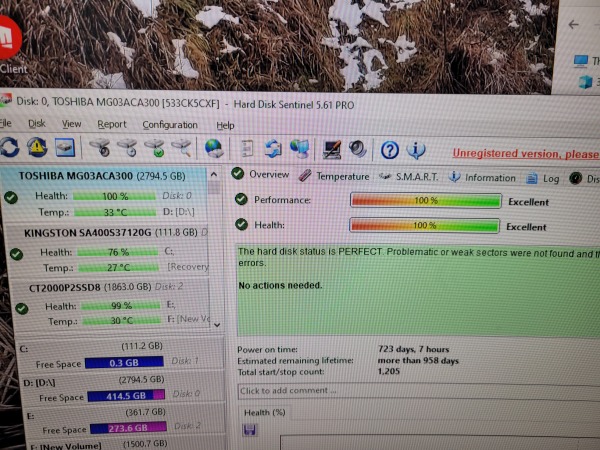
Task: Click the Client desktop icon
Action: pyautogui.click(x=11, y=45)
